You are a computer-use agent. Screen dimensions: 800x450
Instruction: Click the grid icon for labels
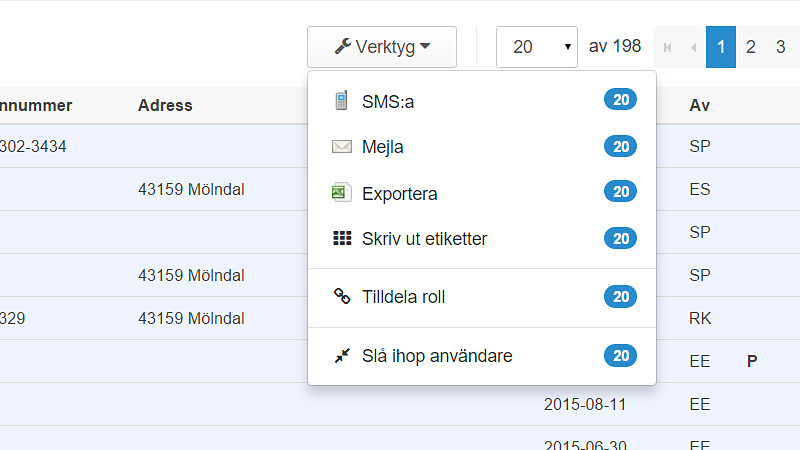tap(342, 238)
